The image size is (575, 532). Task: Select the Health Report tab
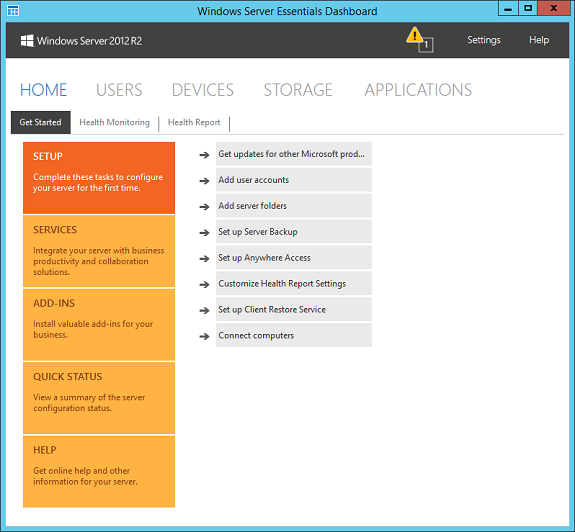click(x=194, y=122)
